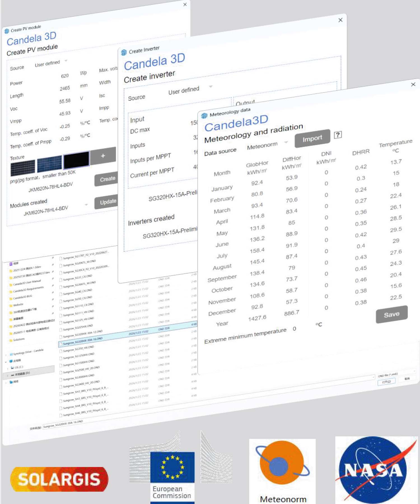420x504 pixels.
Task: Click the file icon of Sungrow_SG33_CX.OND
Action: click(x=61, y=279)
